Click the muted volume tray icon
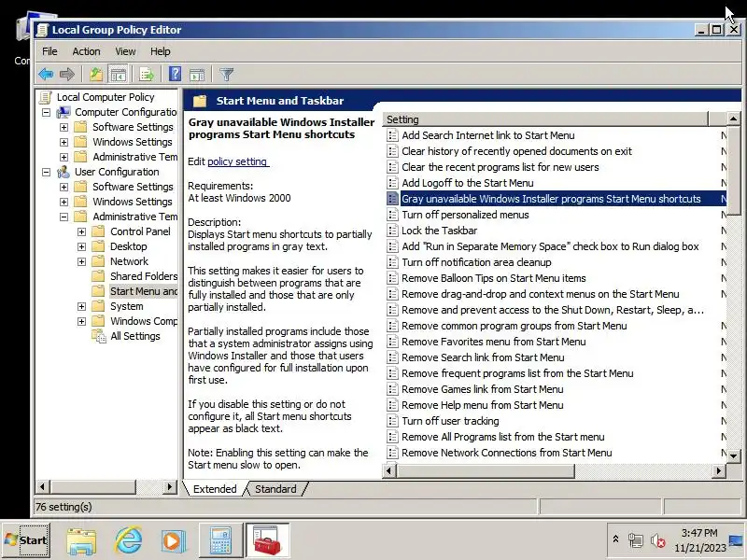 tap(658, 541)
